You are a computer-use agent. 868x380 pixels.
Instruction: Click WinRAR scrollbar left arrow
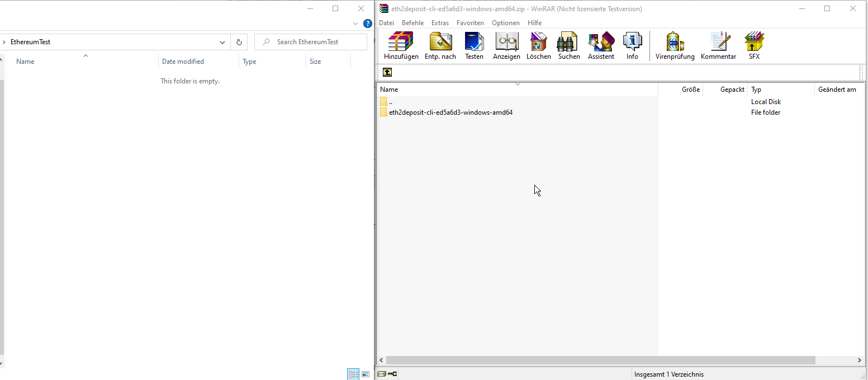[382, 360]
